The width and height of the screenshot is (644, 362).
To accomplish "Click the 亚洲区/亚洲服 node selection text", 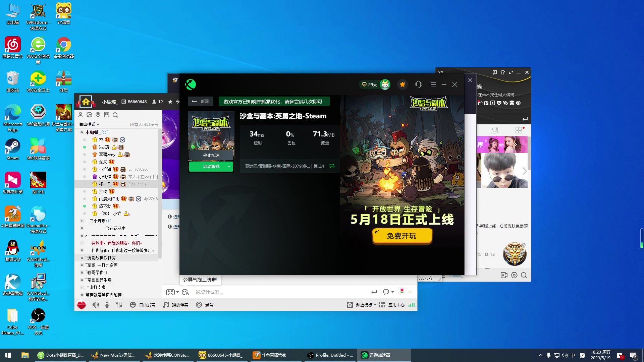I will 284,166.
